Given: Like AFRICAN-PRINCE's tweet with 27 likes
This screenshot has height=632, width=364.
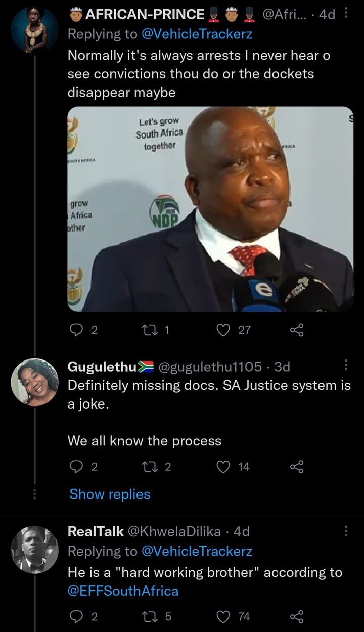Looking at the screenshot, I should pyautogui.click(x=223, y=330).
